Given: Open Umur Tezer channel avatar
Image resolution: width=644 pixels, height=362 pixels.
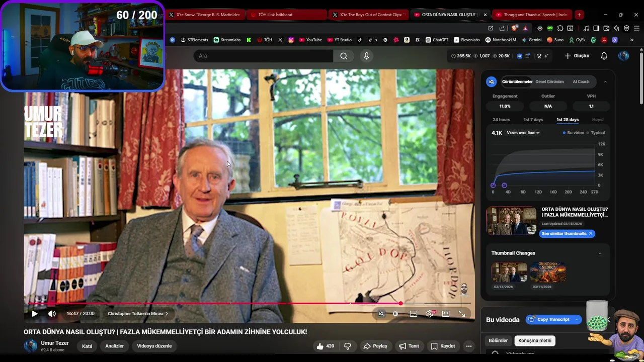Looking at the screenshot, I should point(31,346).
